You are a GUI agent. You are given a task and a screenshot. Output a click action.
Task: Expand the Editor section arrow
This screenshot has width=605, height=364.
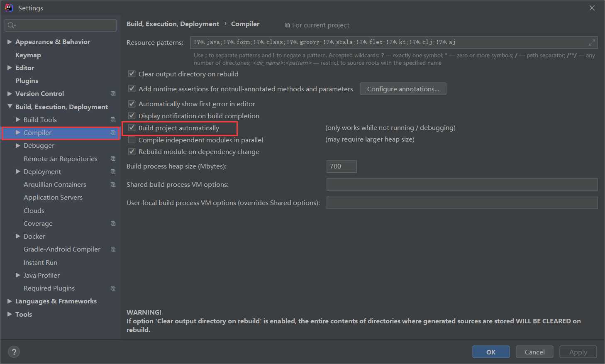(10, 68)
